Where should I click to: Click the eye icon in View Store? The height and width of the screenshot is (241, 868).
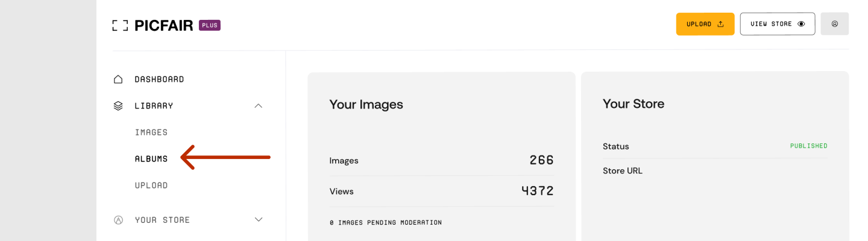tap(801, 24)
